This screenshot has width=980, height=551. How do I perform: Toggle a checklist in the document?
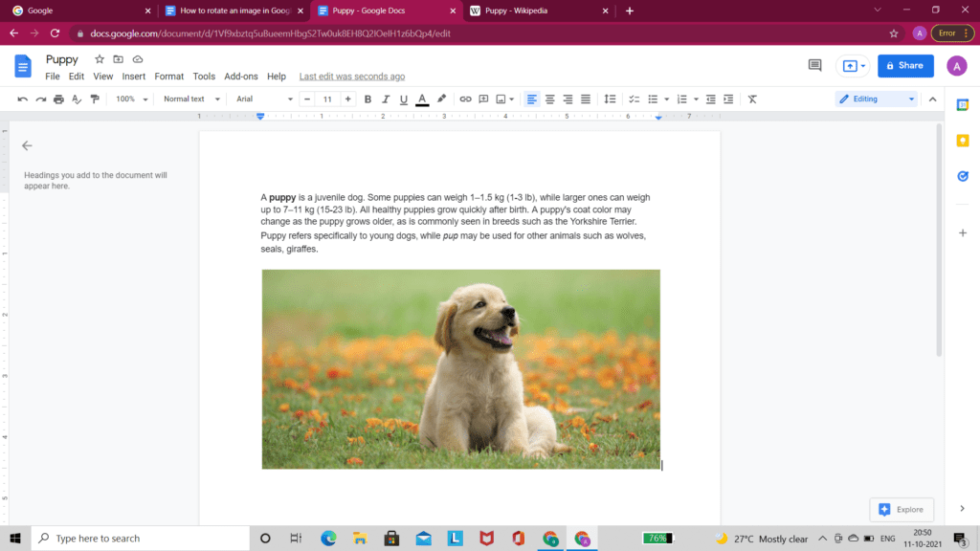(x=634, y=99)
